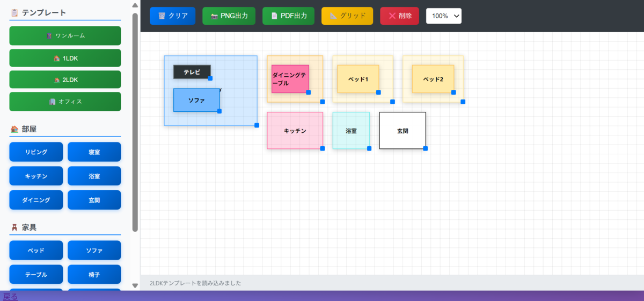The height and width of the screenshot is (301, 644).
Task: Click resize handle of 玄関 room
Action: coord(426,148)
